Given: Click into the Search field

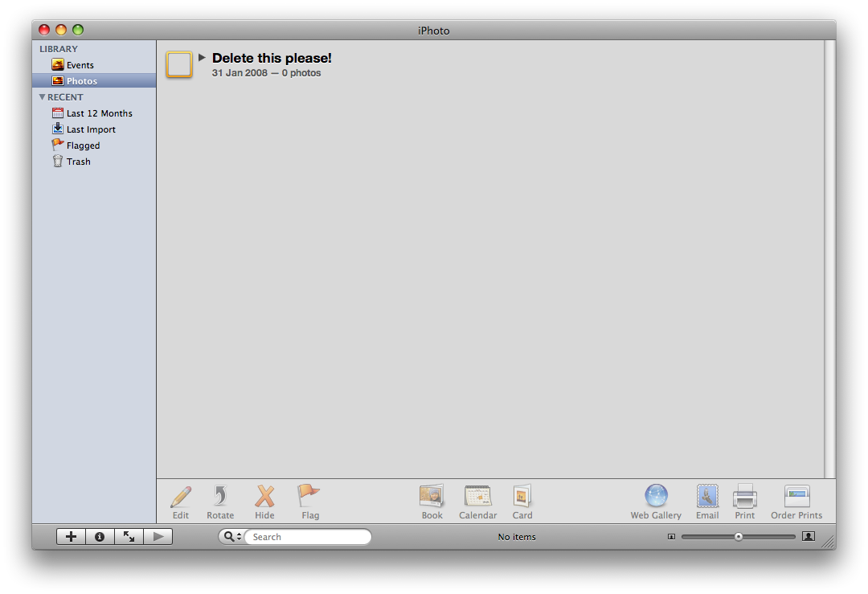Looking at the screenshot, I should pos(309,536).
